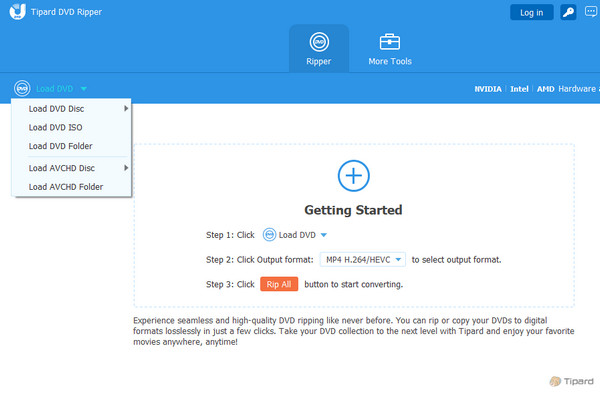The image size is (600, 403).
Task: Open the feedback chat bubble icon
Action: point(590,12)
